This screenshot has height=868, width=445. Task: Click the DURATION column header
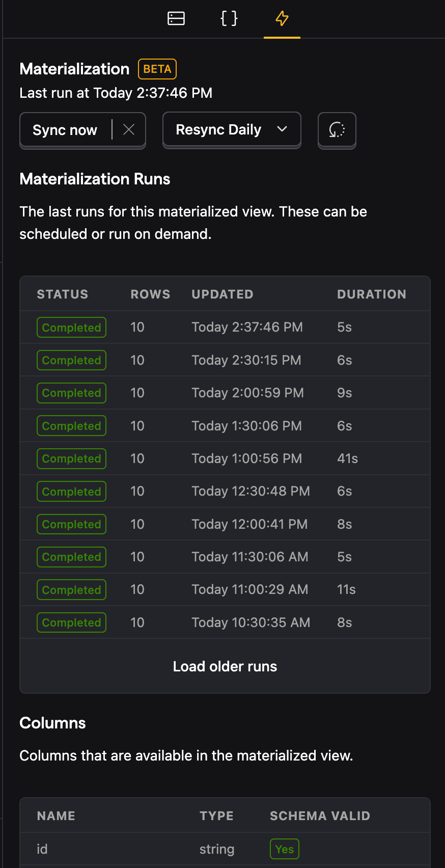372,294
